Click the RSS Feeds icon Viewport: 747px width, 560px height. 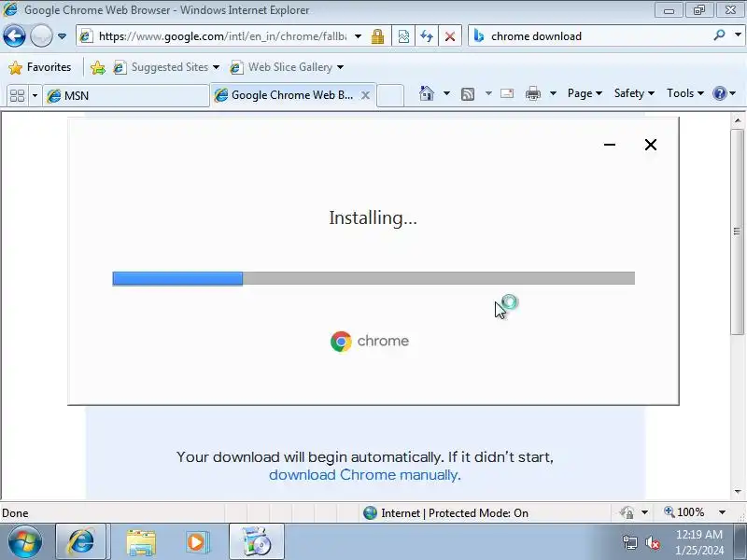click(x=468, y=94)
